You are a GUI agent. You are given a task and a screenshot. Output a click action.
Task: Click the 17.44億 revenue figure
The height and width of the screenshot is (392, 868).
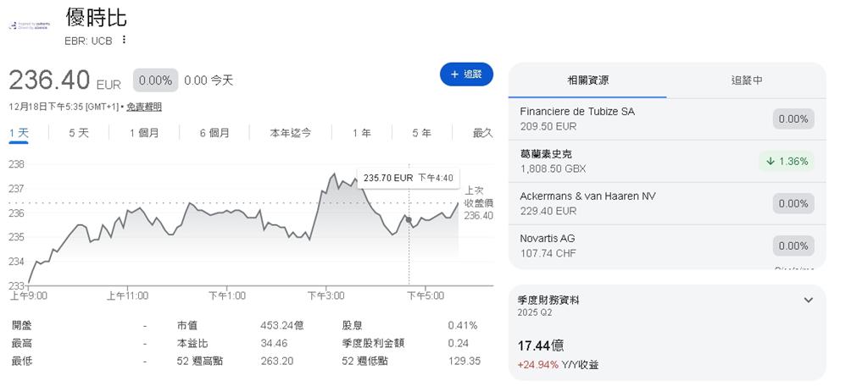coord(541,346)
